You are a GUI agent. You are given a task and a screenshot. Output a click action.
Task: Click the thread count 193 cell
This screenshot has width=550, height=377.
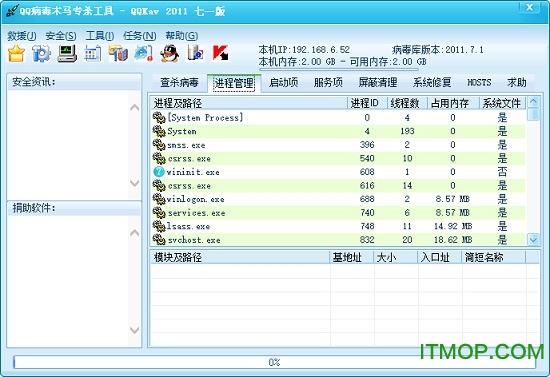pos(407,131)
